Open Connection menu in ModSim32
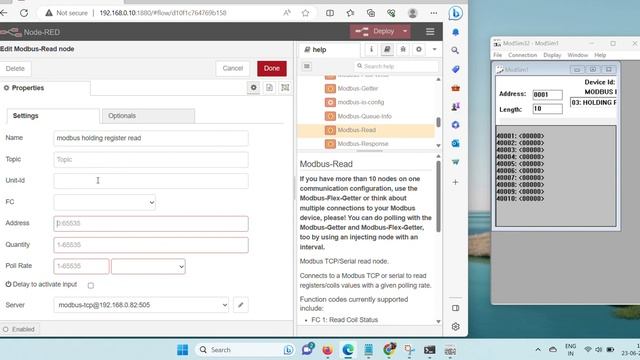Image resolution: width=640 pixels, height=360 pixels. [x=522, y=55]
